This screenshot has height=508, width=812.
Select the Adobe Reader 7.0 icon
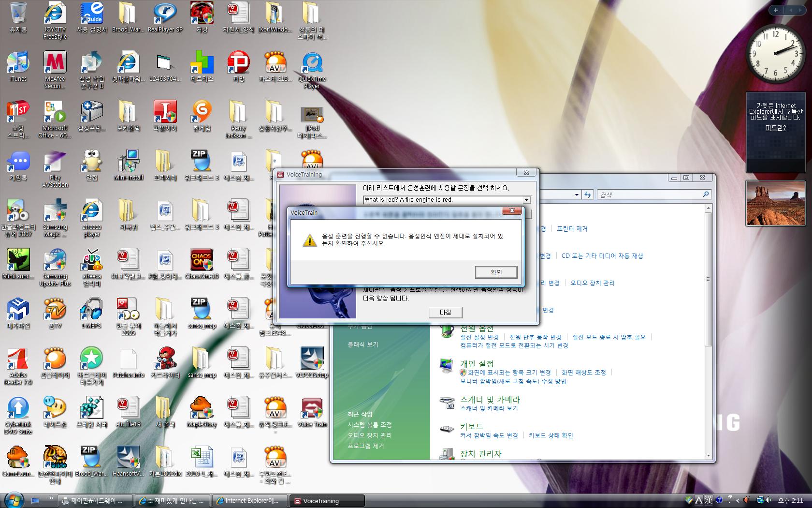pyautogui.click(x=18, y=366)
